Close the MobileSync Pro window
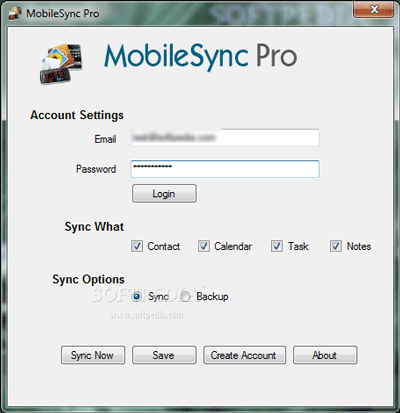 pos(374,10)
